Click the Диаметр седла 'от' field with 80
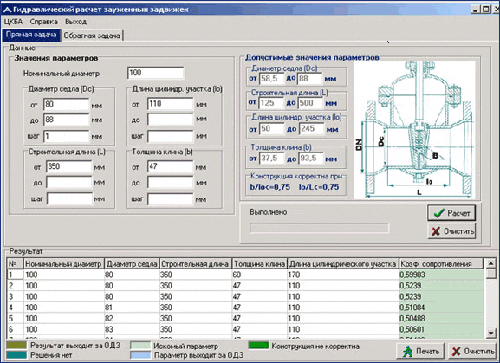Screen dimensions: 500x363 click(66, 104)
